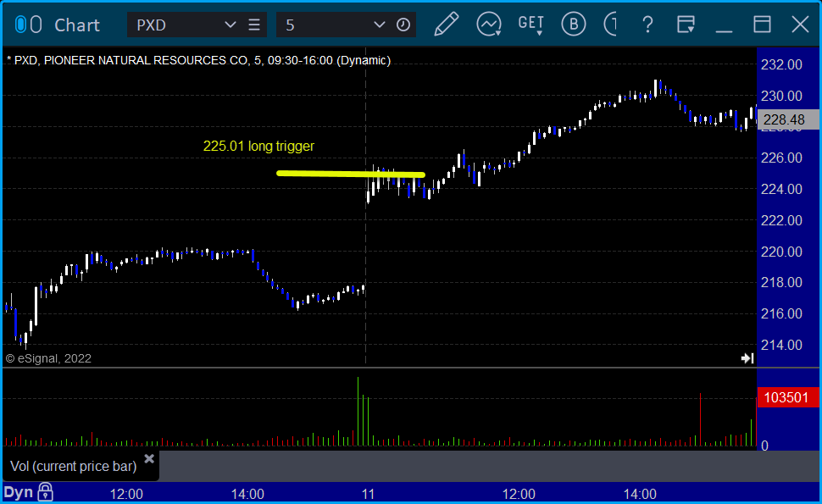Click the Dyn label in the time bar

(19, 492)
